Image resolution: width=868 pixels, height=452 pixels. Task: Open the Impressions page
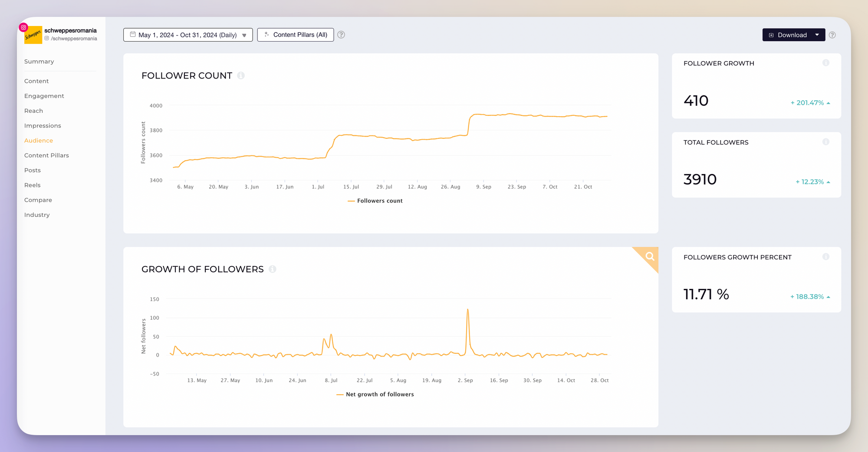coord(43,126)
